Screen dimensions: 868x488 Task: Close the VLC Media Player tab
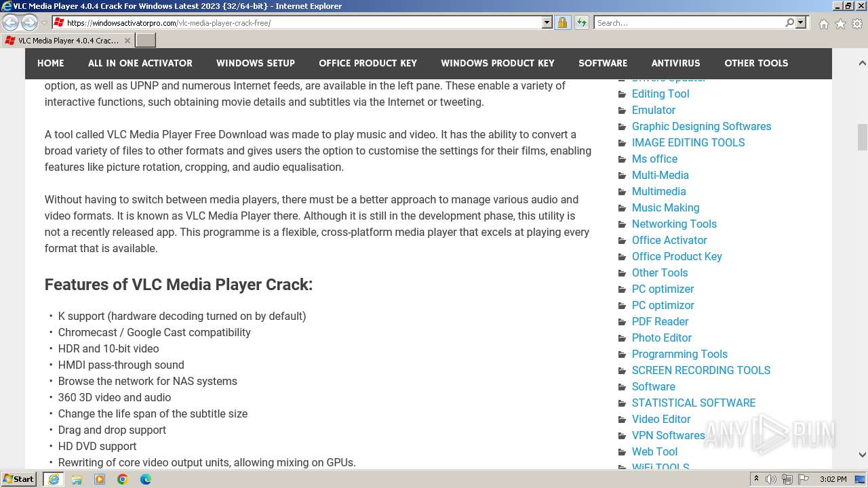click(127, 41)
